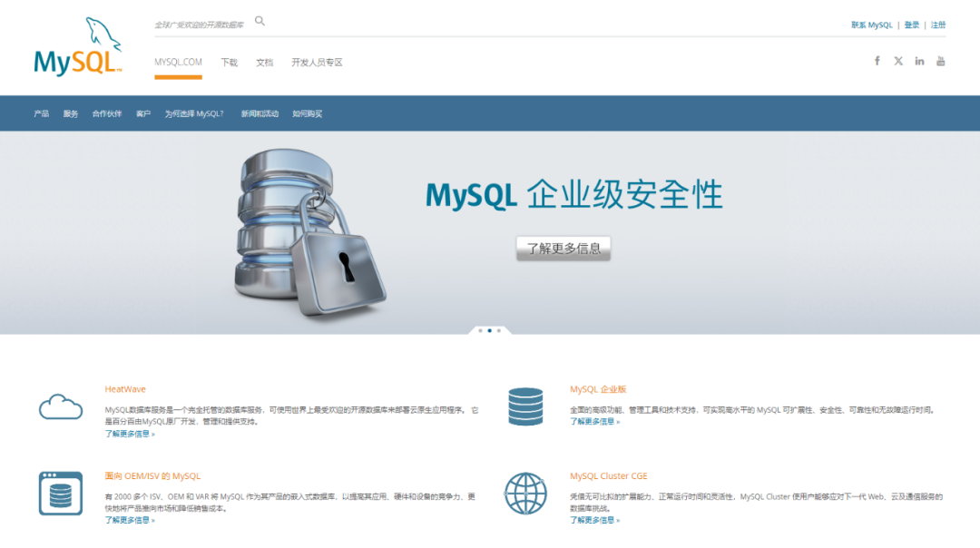
Task: Click 了解更多信息 under MySQL 企业版
Action: pos(594,422)
